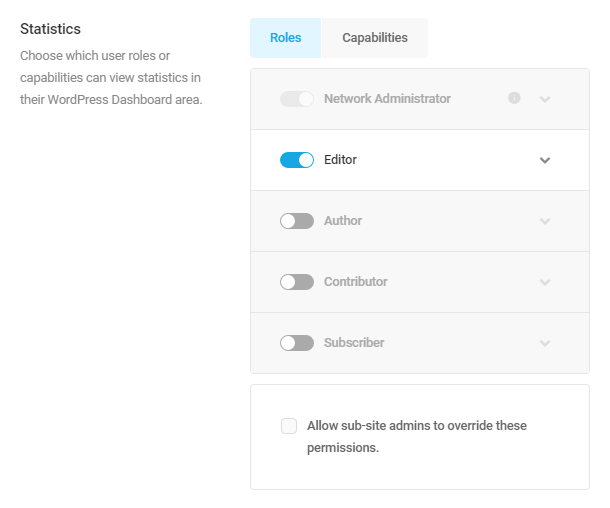Click the Contributor role label
This screenshot has height=508, width=610.
click(356, 282)
